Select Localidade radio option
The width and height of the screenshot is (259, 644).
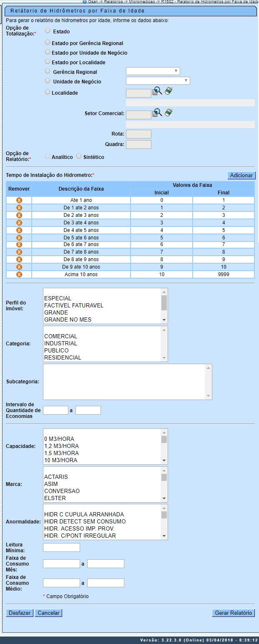tap(48, 92)
